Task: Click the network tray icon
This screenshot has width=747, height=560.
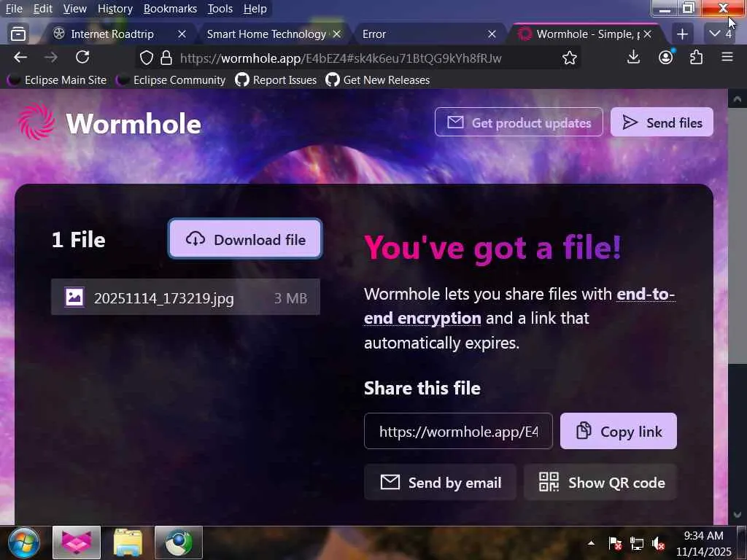Action: pyautogui.click(x=636, y=542)
